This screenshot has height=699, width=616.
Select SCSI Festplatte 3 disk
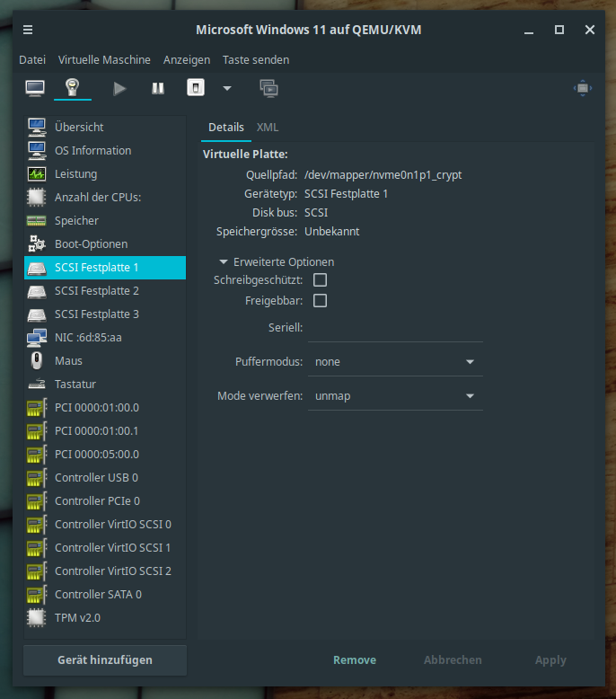pyautogui.click(x=105, y=314)
